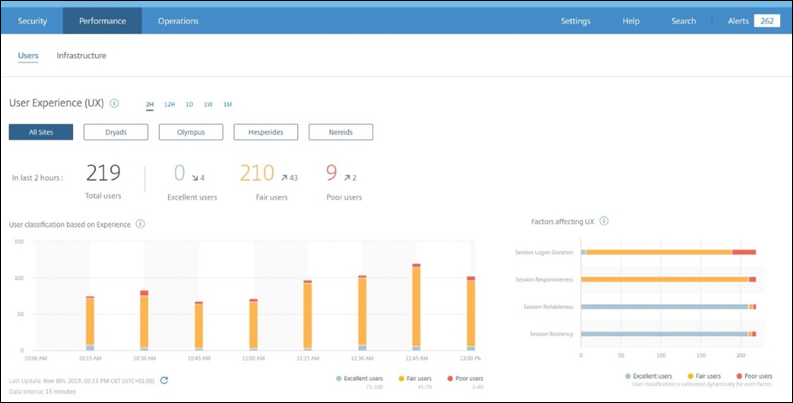
Task: Choose the 1W time range
Action: (208, 104)
